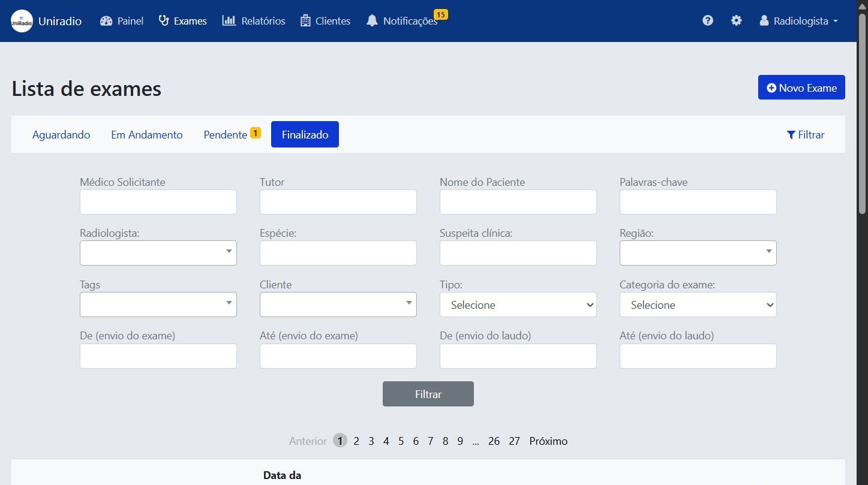The image size is (868, 485).
Task: Expand the Tipo Selecione dropdown
Action: point(518,305)
